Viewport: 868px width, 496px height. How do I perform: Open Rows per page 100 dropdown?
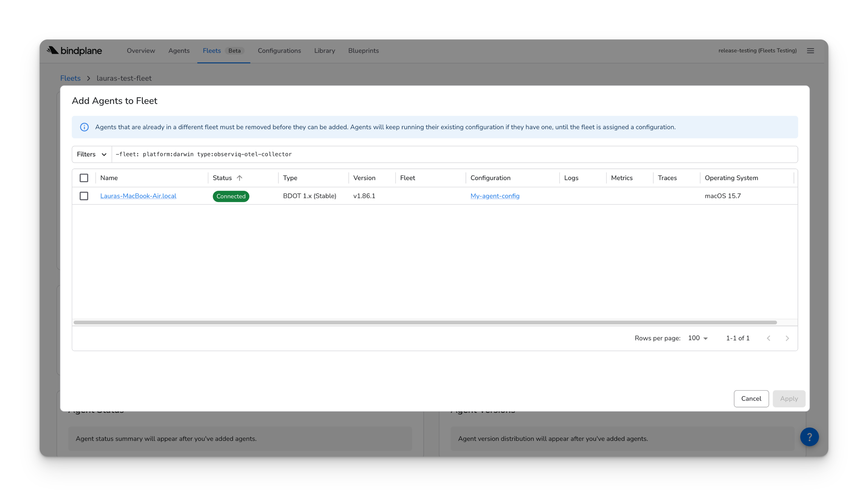[698, 338]
